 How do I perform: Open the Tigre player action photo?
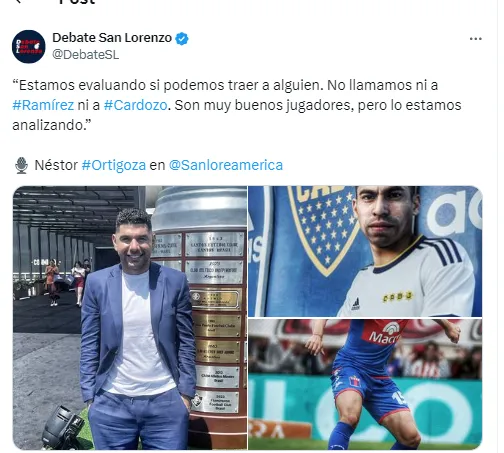[x=365, y=384]
